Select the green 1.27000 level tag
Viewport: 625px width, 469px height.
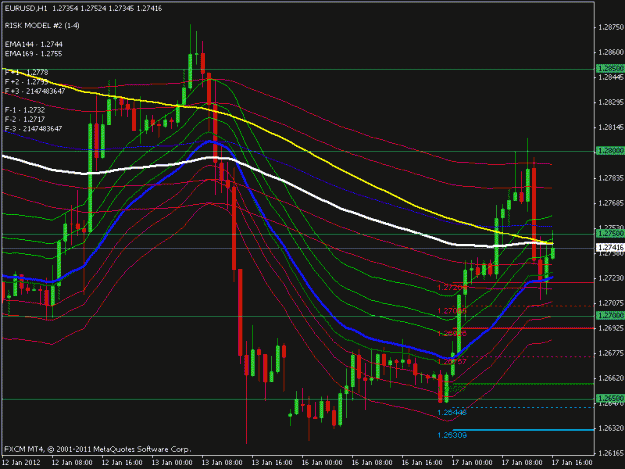(x=610, y=316)
